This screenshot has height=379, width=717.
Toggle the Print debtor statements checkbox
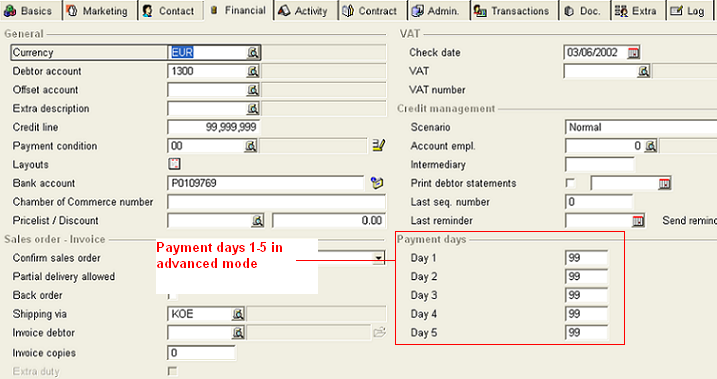(x=570, y=183)
